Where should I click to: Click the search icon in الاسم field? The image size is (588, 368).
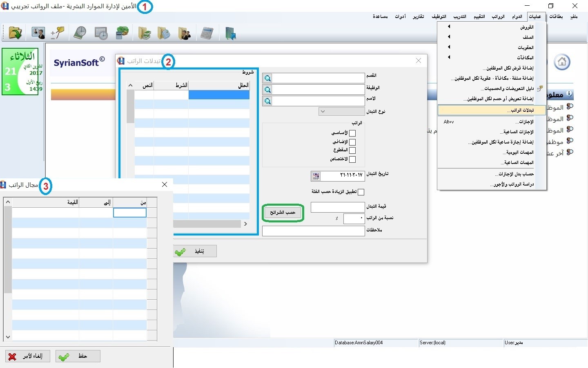267,101
